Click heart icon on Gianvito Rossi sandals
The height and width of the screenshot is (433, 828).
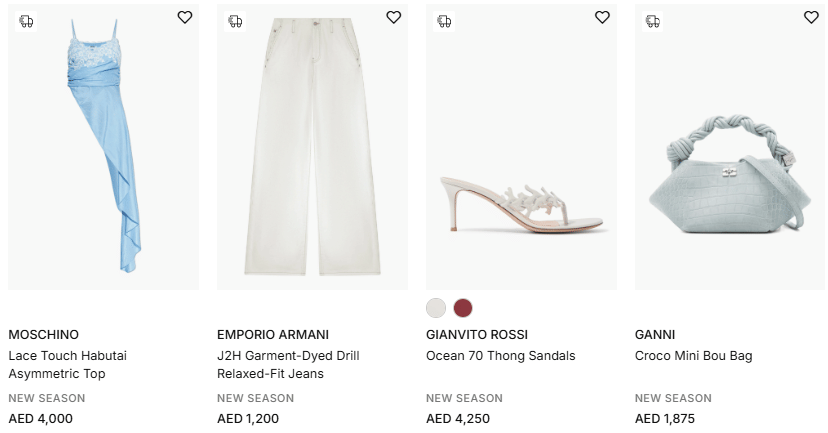click(x=602, y=17)
